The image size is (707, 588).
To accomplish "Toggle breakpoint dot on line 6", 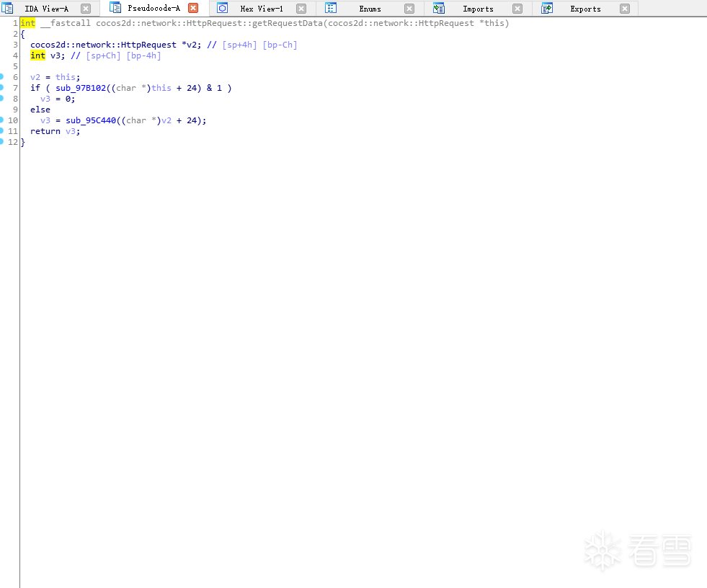I will click(x=1, y=76).
